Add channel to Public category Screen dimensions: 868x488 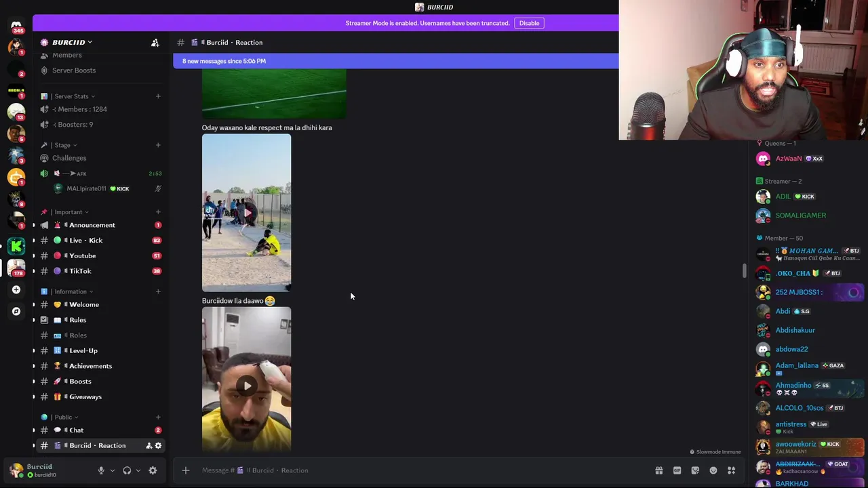pyautogui.click(x=158, y=418)
